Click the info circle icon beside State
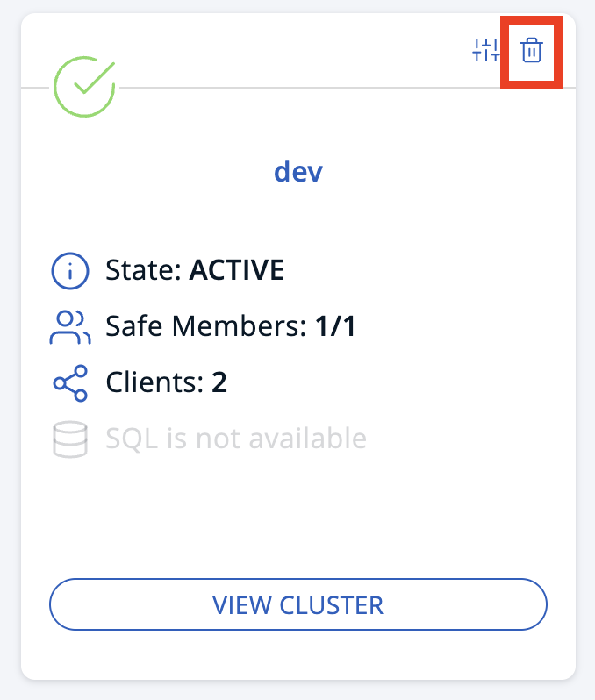The image size is (595, 700). tap(70, 270)
